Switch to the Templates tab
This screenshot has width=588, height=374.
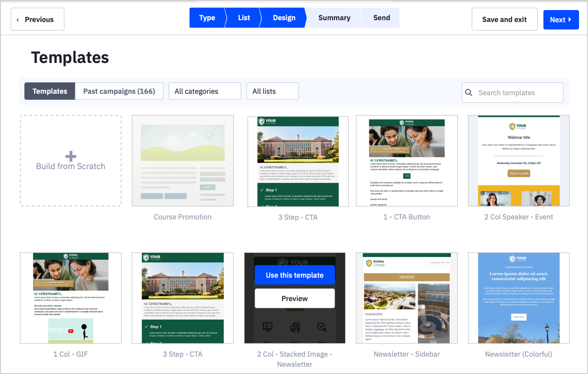(50, 91)
